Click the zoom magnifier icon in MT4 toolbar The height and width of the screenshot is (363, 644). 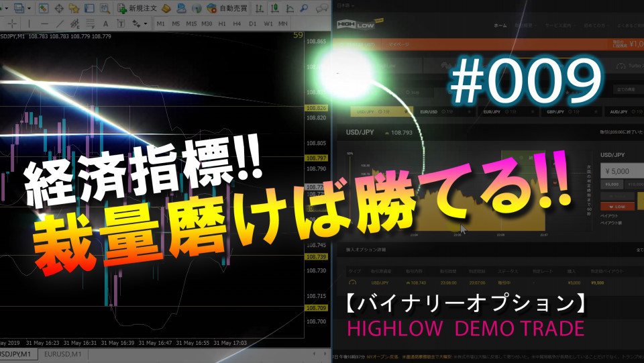[x=305, y=8]
